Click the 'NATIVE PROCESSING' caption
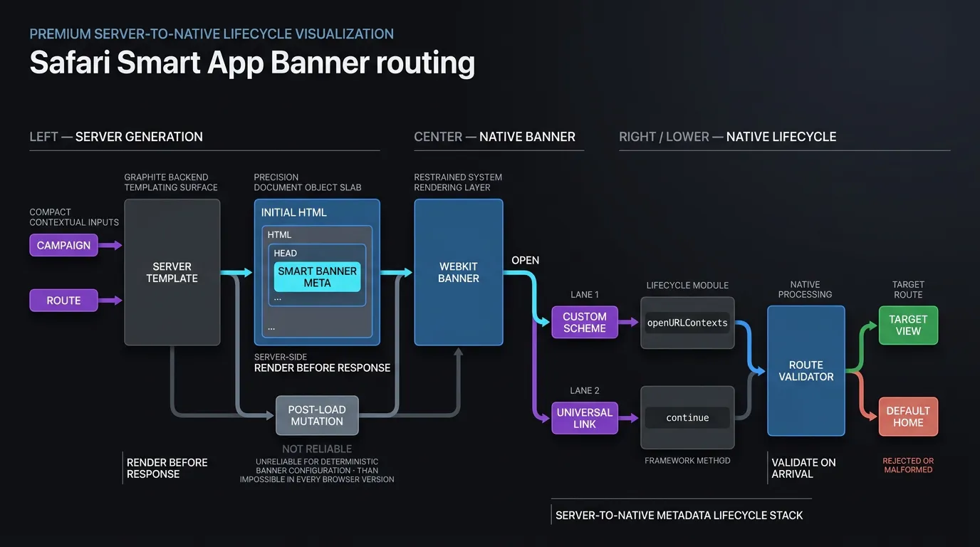 (x=806, y=289)
